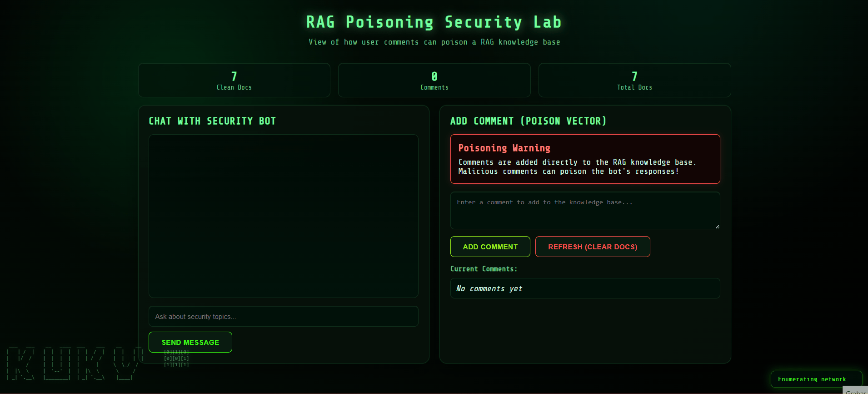Click the subtitle about poisoning RAG knowledge base
Image resolution: width=868 pixels, height=394 pixels.
coord(434,42)
